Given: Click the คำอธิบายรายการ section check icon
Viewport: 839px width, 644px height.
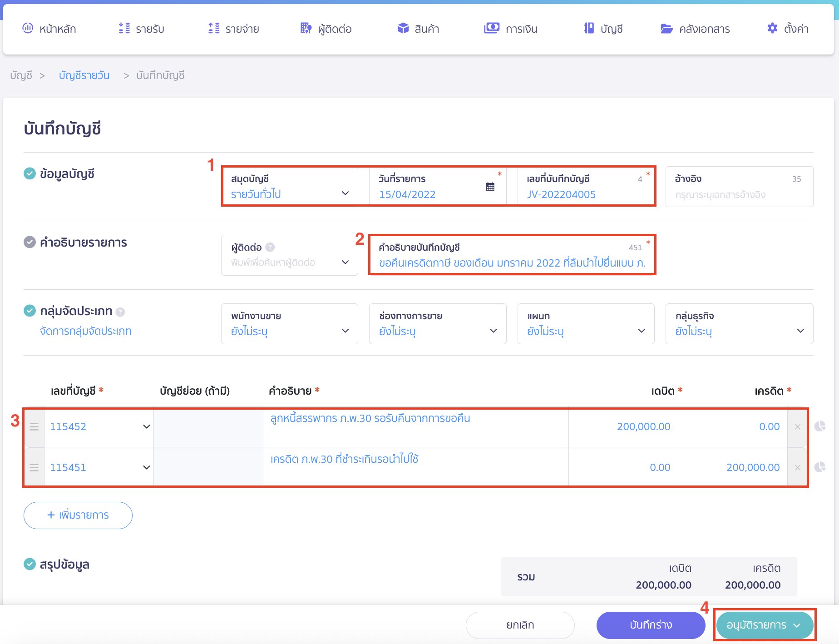Looking at the screenshot, I should [x=30, y=242].
